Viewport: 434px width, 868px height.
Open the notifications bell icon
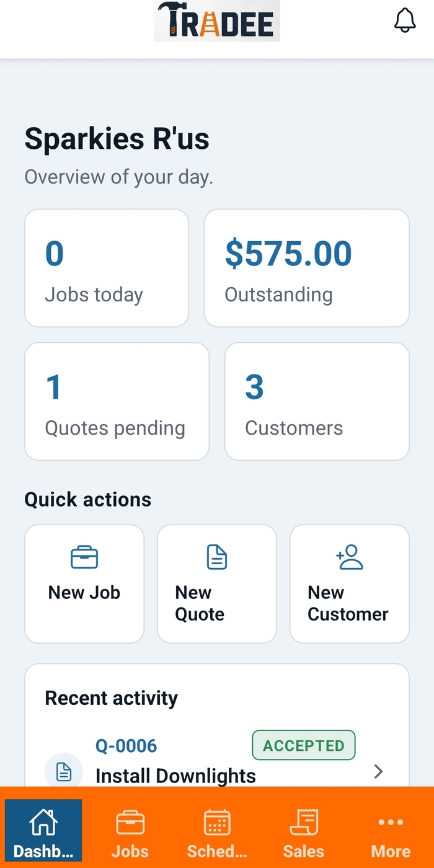(404, 20)
